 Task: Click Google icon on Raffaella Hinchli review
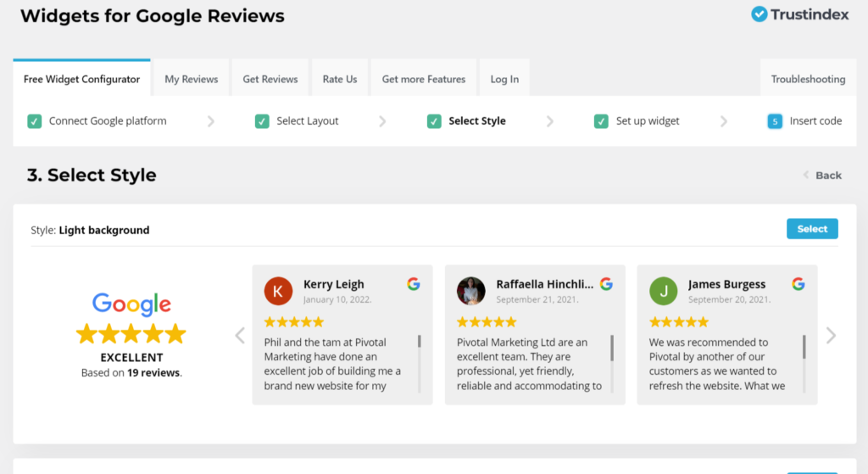point(606,284)
